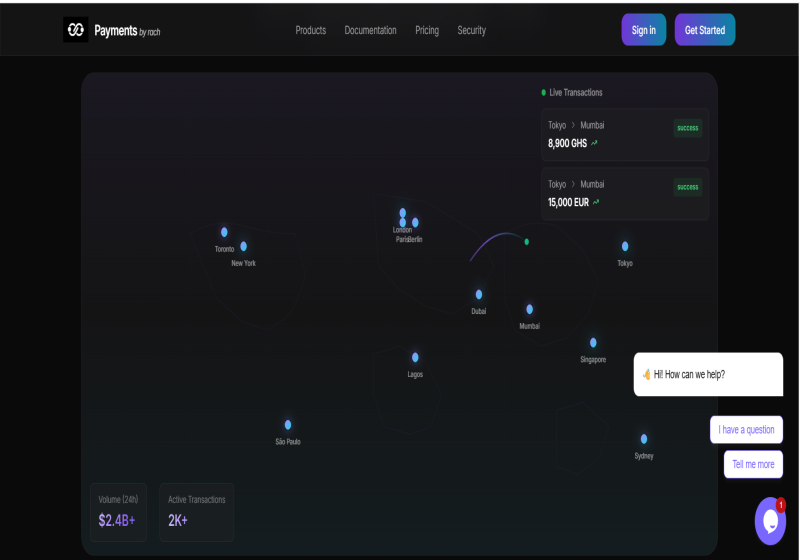The height and width of the screenshot is (560, 800).
Task: Select the "Tell me more" chat option
Action: click(x=753, y=464)
